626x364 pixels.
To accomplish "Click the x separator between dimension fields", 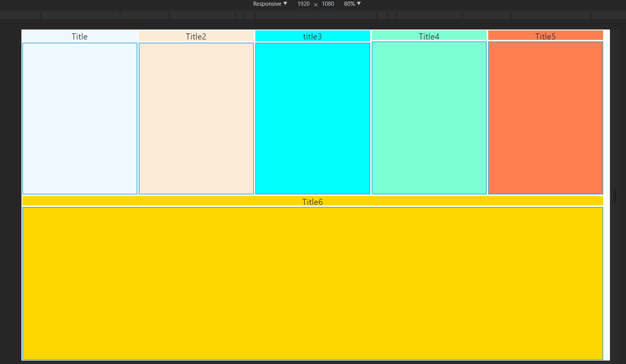I will (x=316, y=4).
